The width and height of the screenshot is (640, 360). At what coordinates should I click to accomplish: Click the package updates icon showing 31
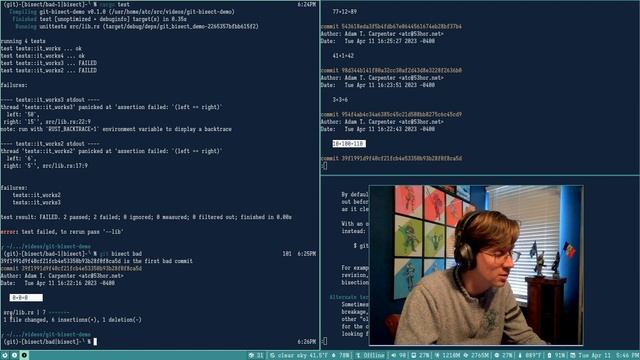click(251, 356)
